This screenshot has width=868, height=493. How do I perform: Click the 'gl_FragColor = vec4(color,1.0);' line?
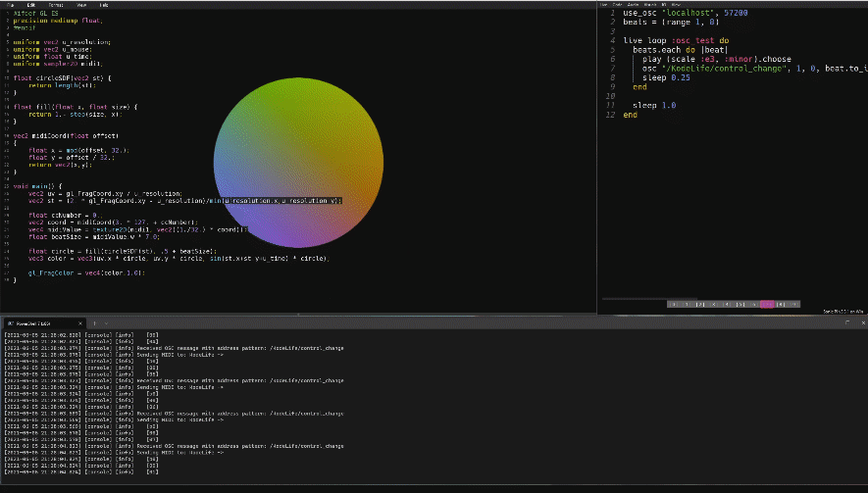87,272
